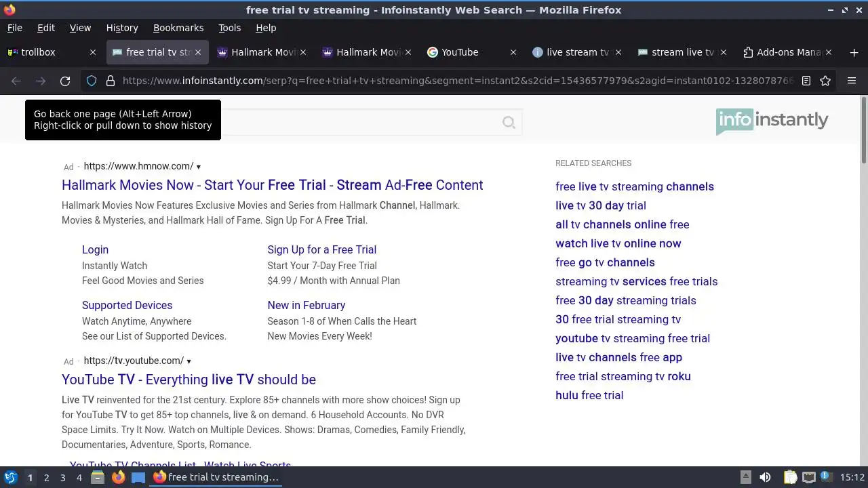Open the system start menu icon

coord(10,477)
